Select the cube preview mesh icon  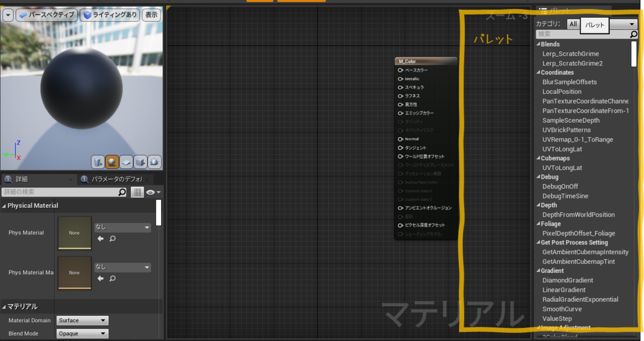(x=141, y=162)
